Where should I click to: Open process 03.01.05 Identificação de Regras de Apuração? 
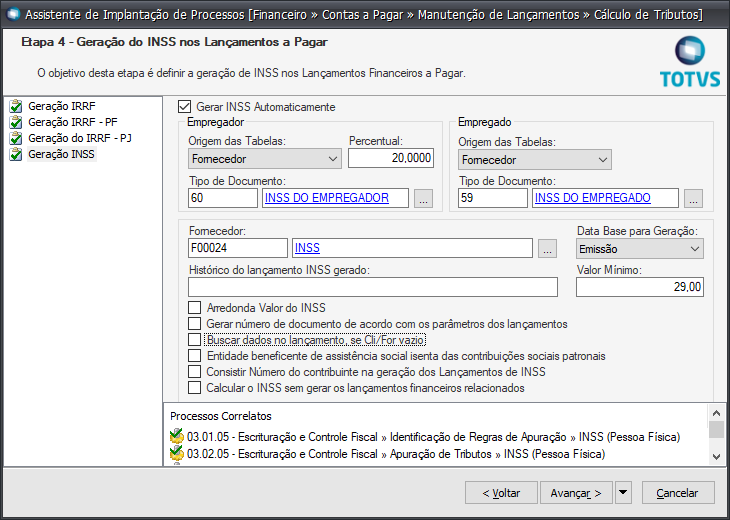coord(433,437)
